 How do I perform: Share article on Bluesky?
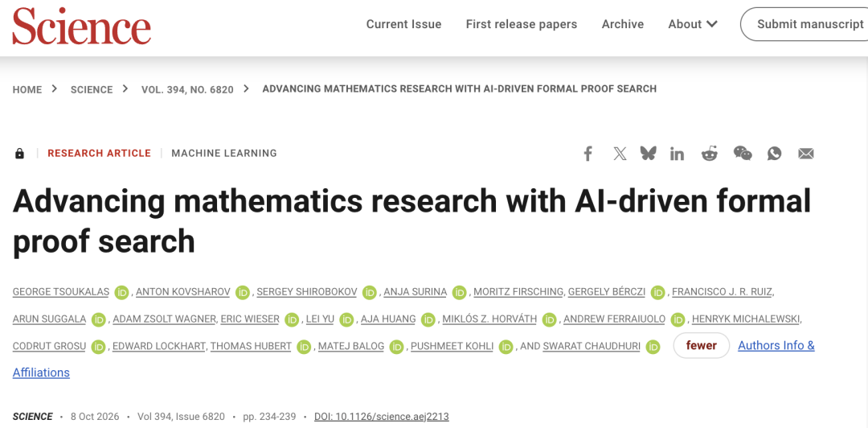tap(649, 154)
